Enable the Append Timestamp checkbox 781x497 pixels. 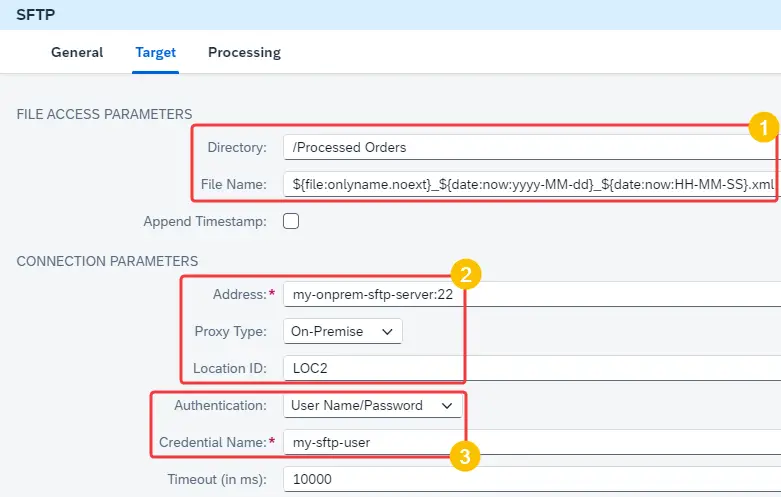pyautogui.click(x=291, y=221)
